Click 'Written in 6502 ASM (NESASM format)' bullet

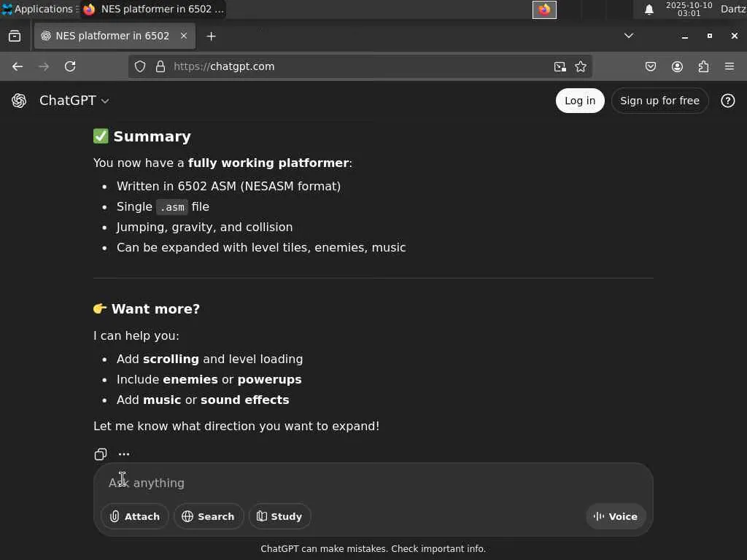pos(228,186)
